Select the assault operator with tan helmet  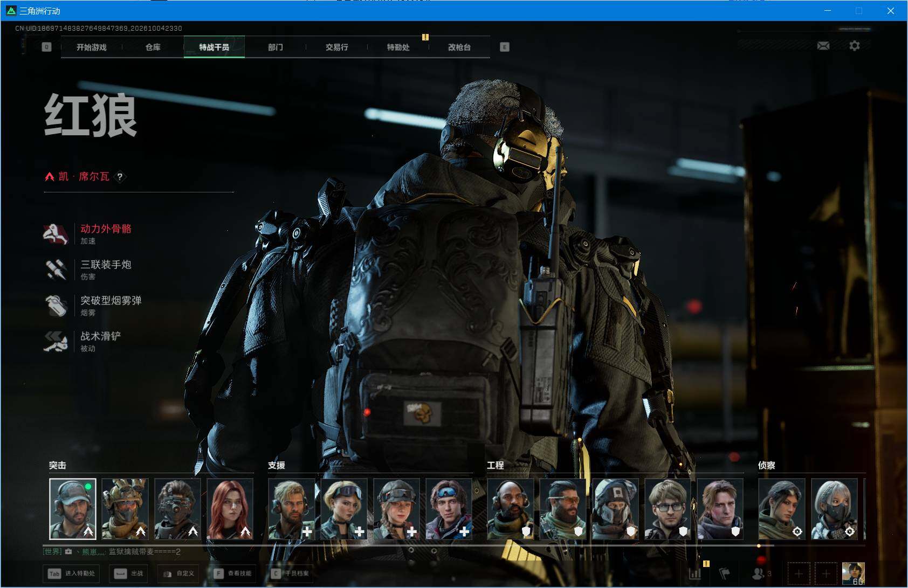(x=125, y=509)
